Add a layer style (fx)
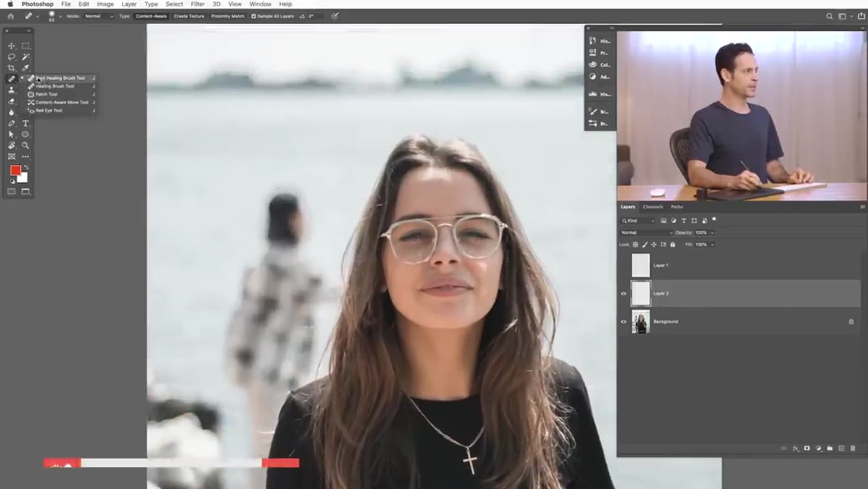The image size is (868, 489). (796, 448)
